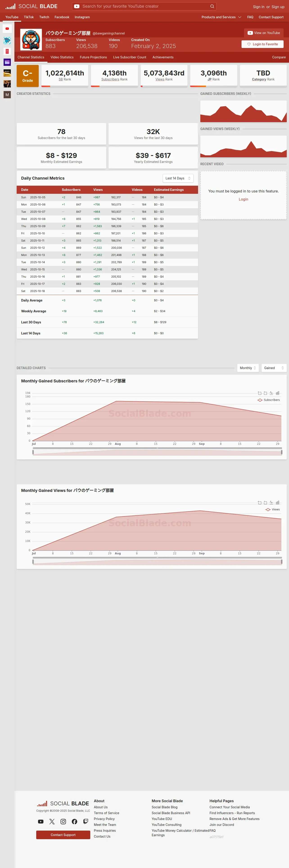Click the Social Blade logo in header
The height and width of the screenshot is (868, 289).
click(31, 6)
